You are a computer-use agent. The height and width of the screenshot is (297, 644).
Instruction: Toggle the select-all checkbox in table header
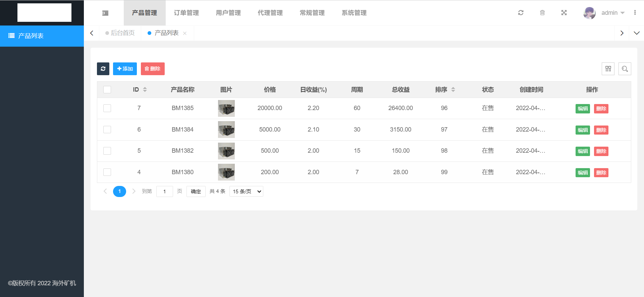pyautogui.click(x=107, y=90)
